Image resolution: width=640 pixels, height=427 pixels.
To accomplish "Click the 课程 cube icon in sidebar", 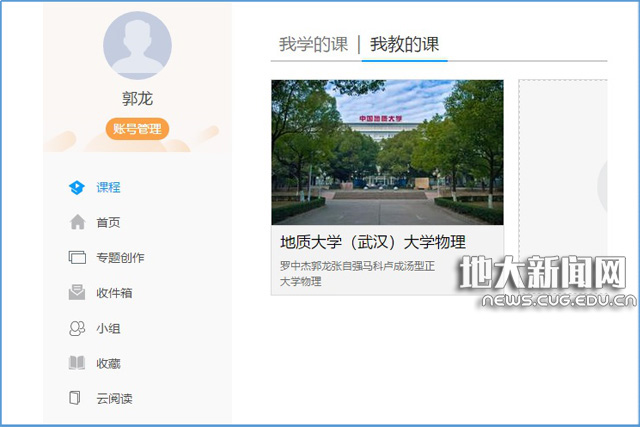I will point(77,187).
